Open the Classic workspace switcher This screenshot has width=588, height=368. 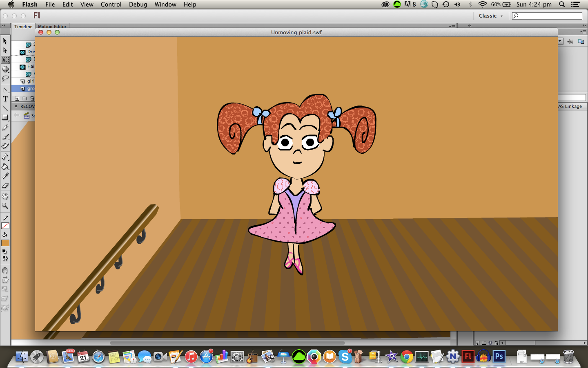[489, 16]
